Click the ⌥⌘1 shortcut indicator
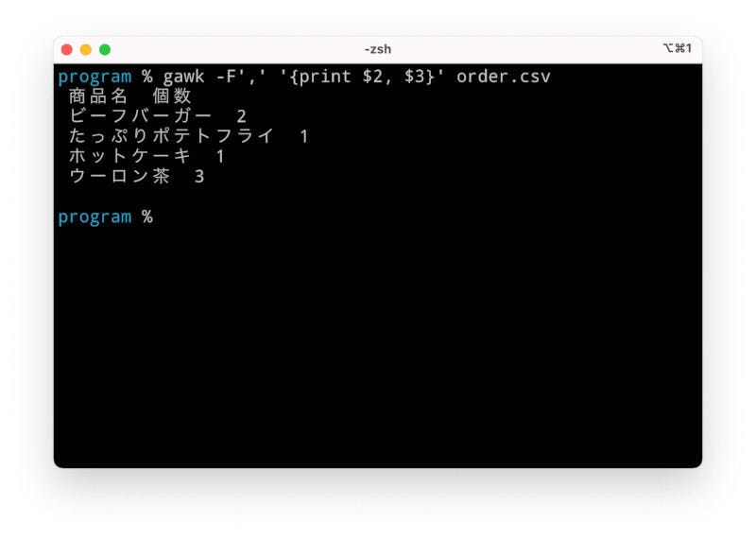Screen dimensions: 756x539 point(677,48)
